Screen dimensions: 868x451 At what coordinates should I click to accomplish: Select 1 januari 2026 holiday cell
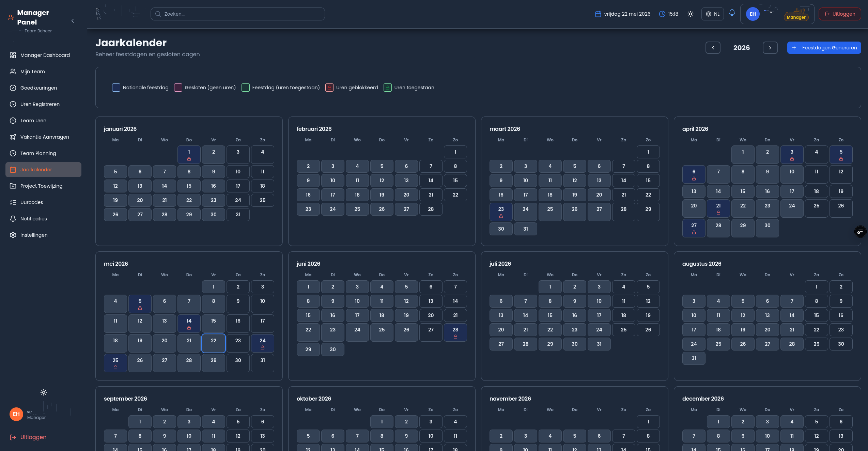click(189, 155)
